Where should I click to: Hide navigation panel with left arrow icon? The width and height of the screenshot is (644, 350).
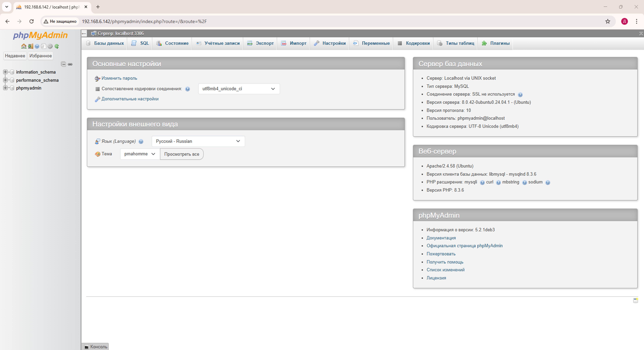pyautogui.click(x=84, y=33)
